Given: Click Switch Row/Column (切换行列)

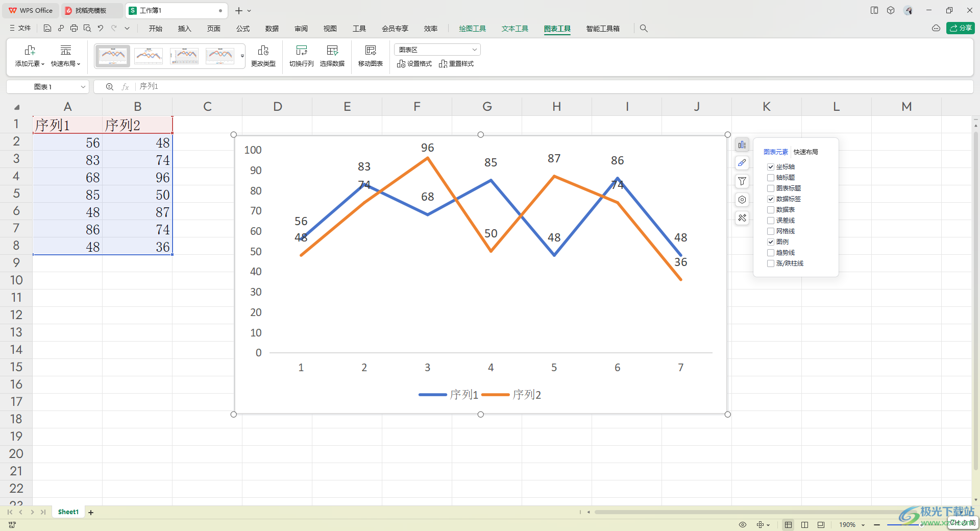Looking at the screenshot, I should (x=302, y=56).
